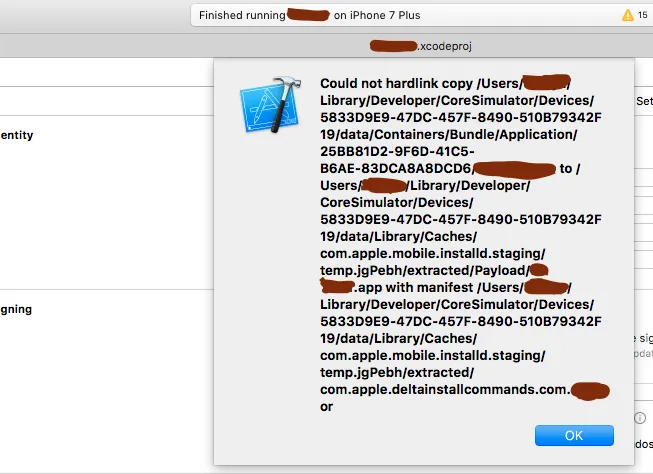Switch to the partially visible Settings tab

pyautogui.click(x=644, y=101)
